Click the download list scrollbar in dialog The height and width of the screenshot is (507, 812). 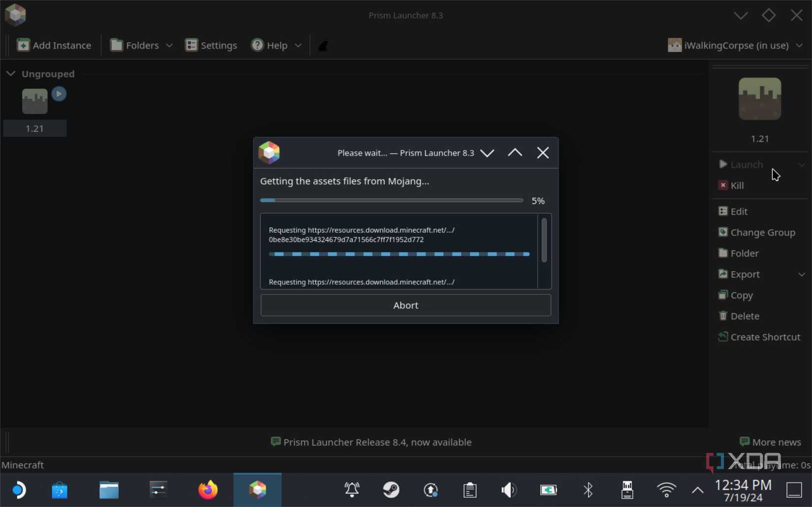(544, 240)
